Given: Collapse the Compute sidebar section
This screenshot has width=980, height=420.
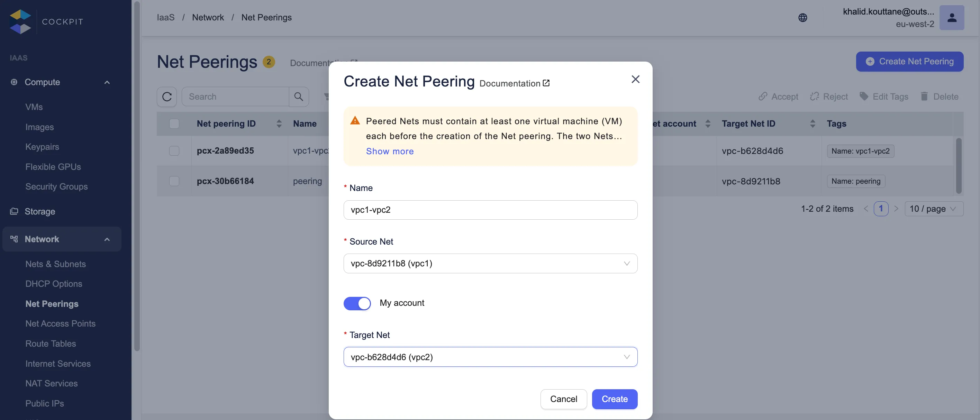Looking at the screenshot, I should [x=107, y=82].
